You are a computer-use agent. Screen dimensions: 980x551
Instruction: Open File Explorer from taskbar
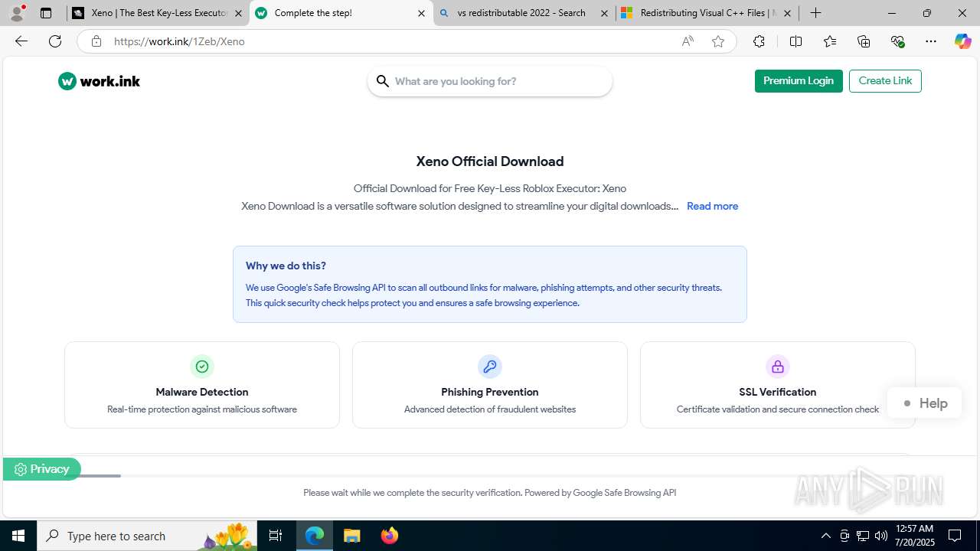pos(351,536)
